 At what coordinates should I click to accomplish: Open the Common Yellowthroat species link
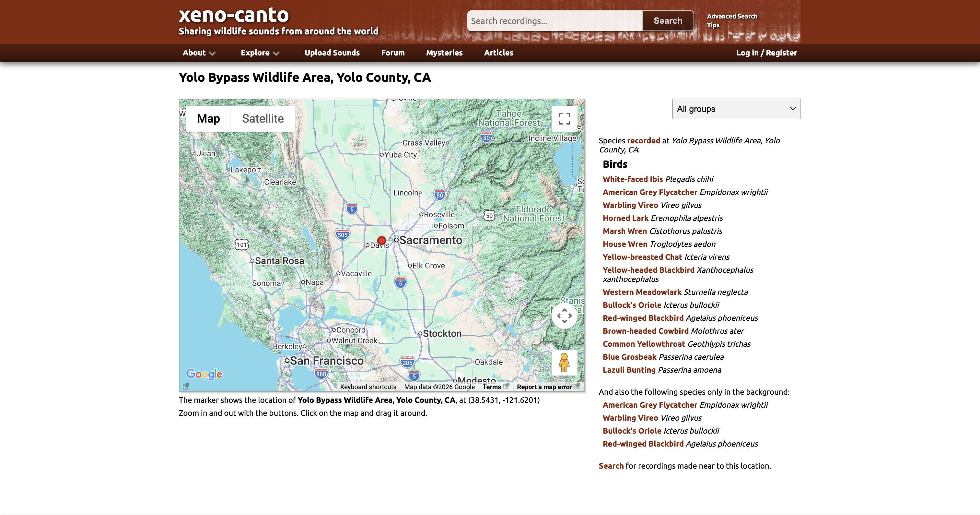644,344
